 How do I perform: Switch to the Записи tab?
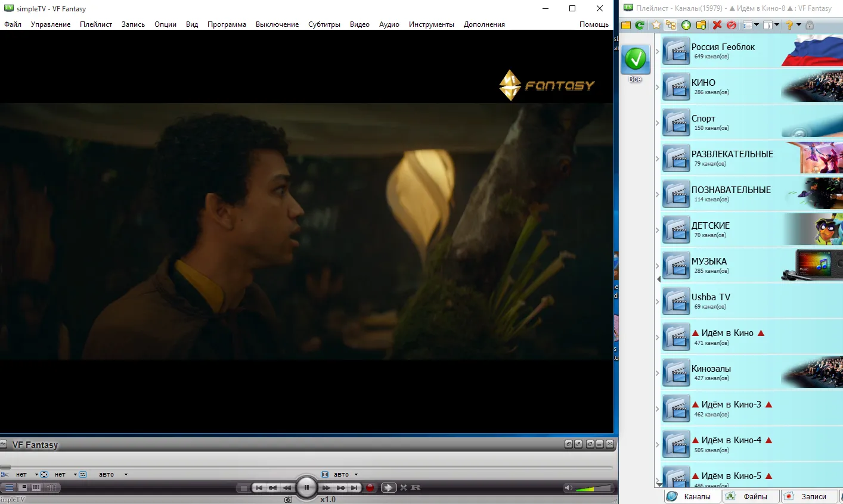[808, 496]
